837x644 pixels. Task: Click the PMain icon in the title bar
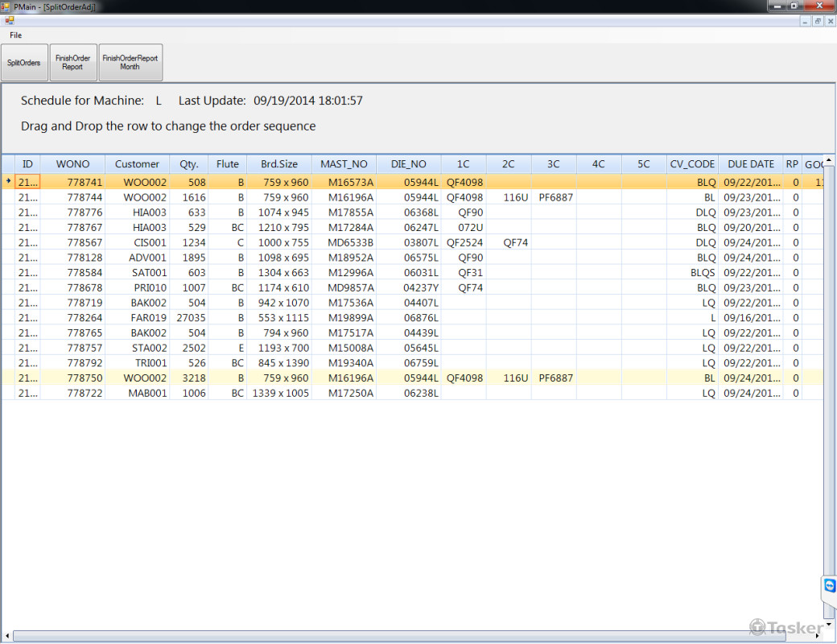(6, 6)
